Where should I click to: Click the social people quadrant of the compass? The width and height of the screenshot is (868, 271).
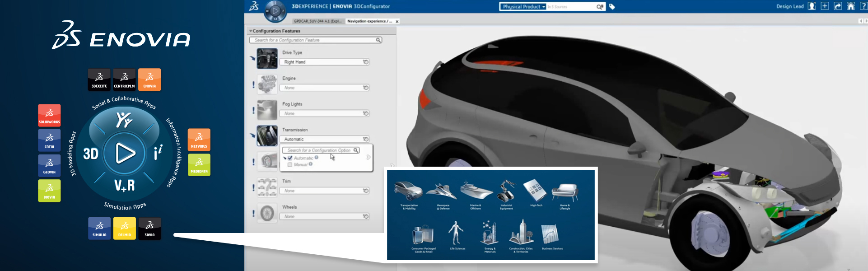pos(124,120)
